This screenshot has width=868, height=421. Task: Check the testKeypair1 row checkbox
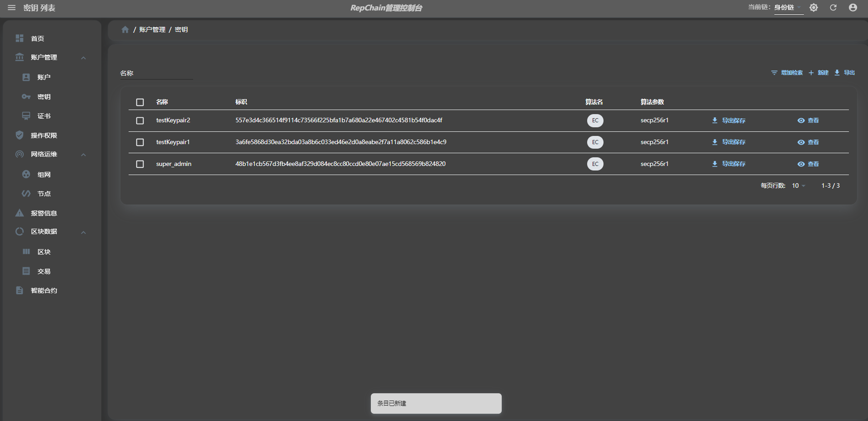(x=140, y=142)
